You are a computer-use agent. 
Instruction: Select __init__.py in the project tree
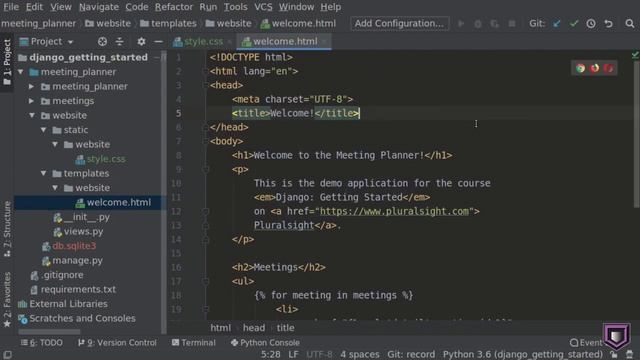82,217
